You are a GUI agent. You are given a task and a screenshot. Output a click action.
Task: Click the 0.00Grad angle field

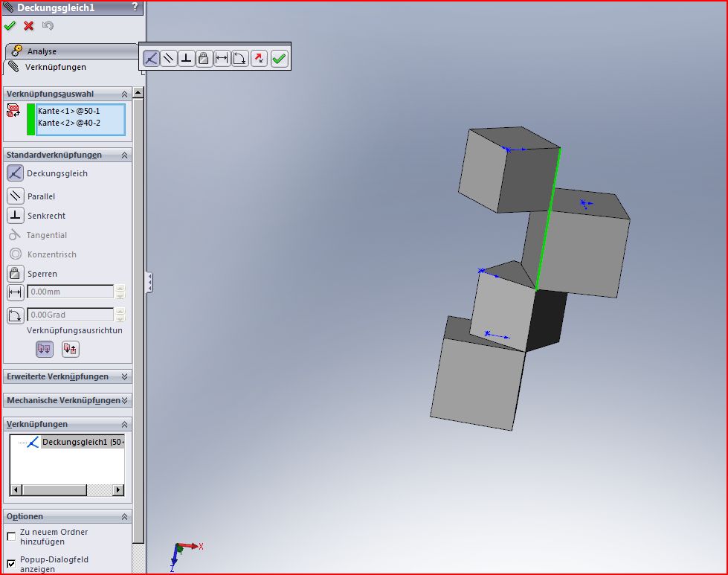70,315
